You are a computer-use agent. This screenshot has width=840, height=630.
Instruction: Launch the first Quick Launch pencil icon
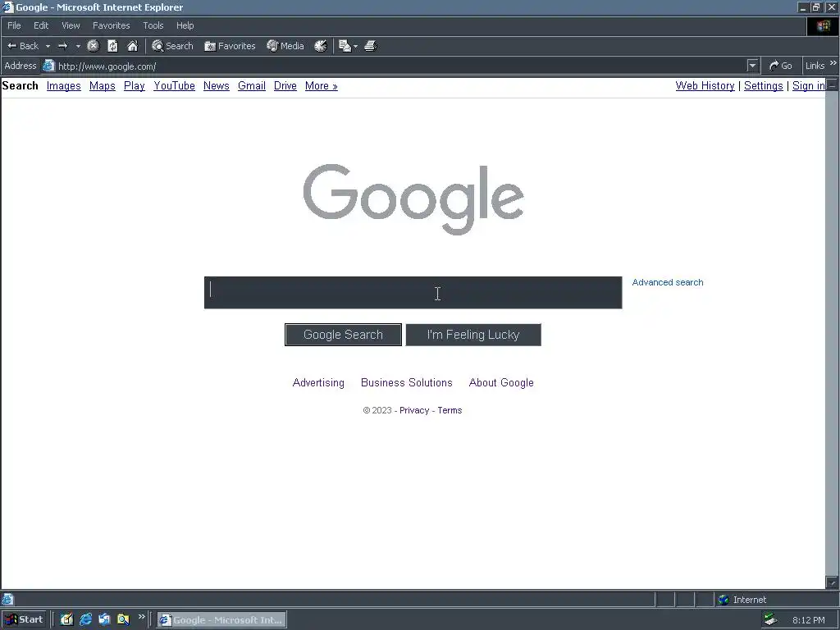click(x=66, y=620)
